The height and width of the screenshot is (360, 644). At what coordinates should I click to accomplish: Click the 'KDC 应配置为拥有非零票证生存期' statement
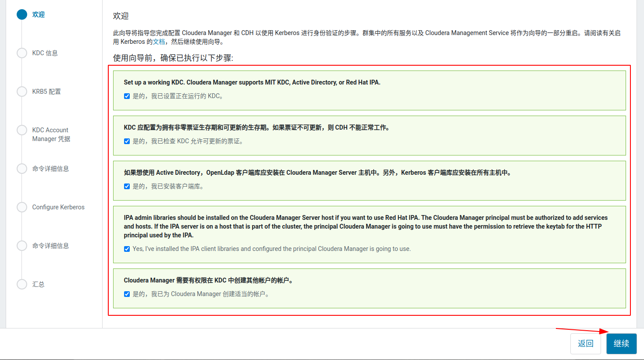point(257,127)
